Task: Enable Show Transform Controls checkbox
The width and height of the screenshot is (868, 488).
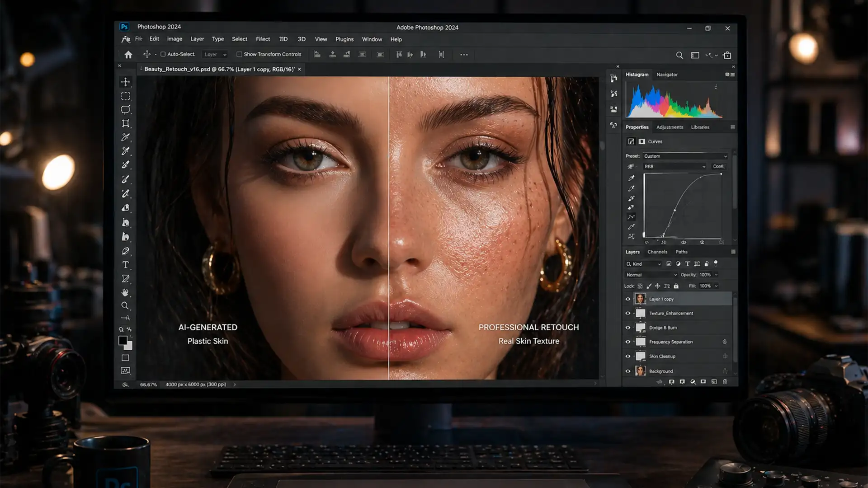Action: 239,54
